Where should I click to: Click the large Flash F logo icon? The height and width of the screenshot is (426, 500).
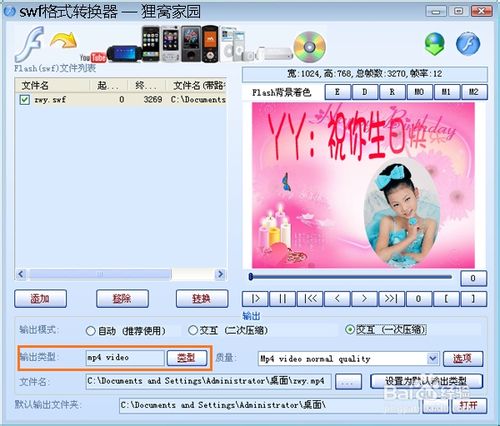pyautogui.click(x=30, y=45)
